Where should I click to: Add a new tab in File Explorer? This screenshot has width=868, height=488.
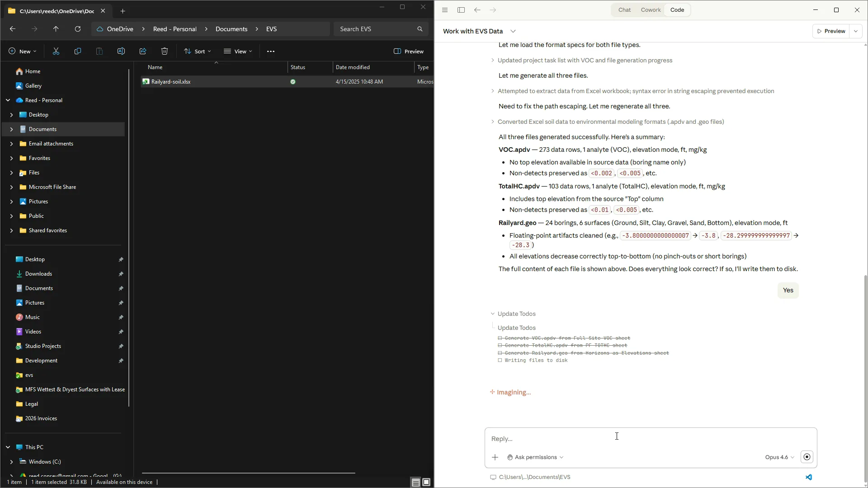click(x=123, y=11)
